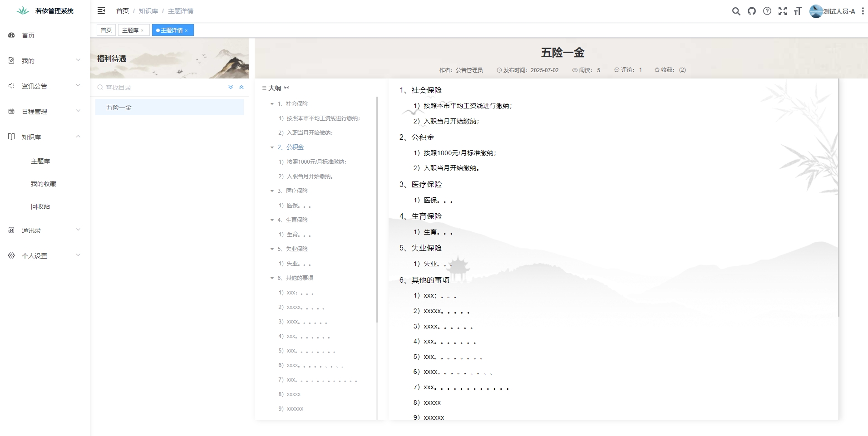
Task: Click the 测试人员-A username
Action: pos(839,11)
